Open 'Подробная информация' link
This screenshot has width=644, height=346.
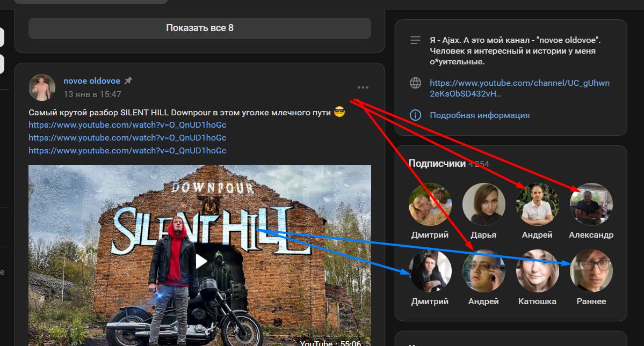(x=480, y=115)
